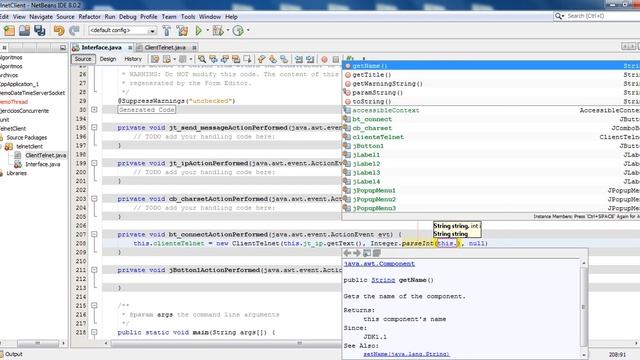
Task: Click the search magnifier icon in Search box
Action: tap(558, 16)
